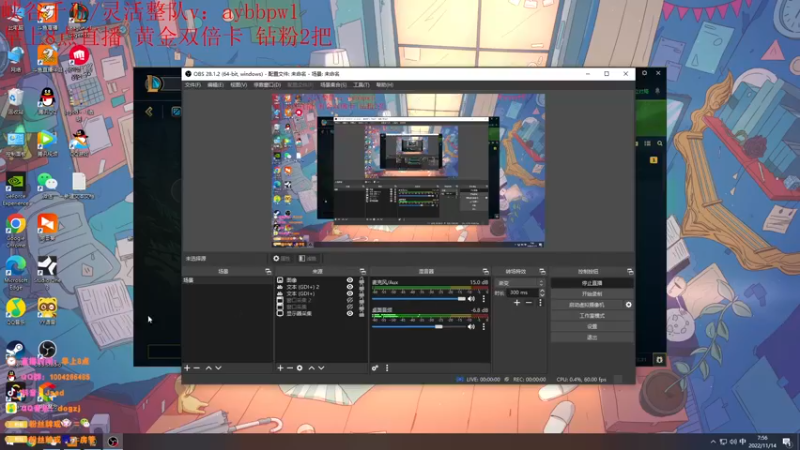The image size is (800, 450).
Task: Click the OBS preview canvas
Action: pos(408,170)
